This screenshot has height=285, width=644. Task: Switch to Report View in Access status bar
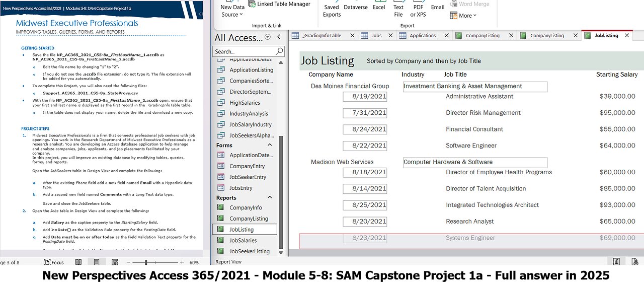[616, 261]
